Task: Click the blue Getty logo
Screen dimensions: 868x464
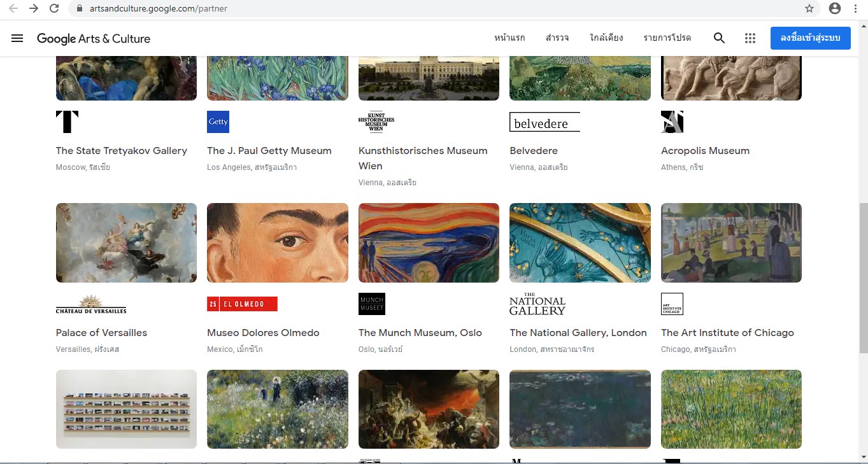Action: coord(218,122)
